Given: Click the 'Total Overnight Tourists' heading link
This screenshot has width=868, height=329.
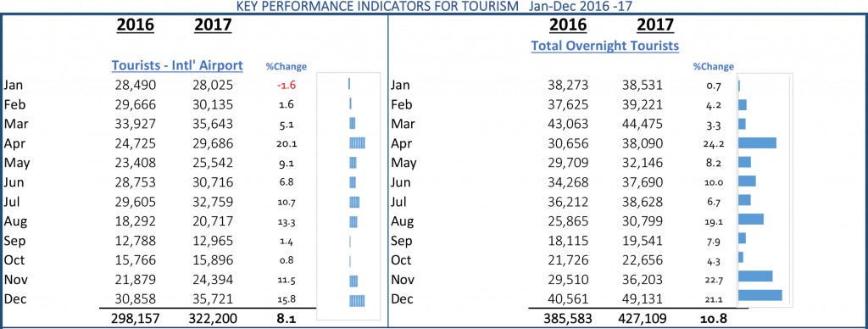Looking at the screenshot, I should (605, 46).
